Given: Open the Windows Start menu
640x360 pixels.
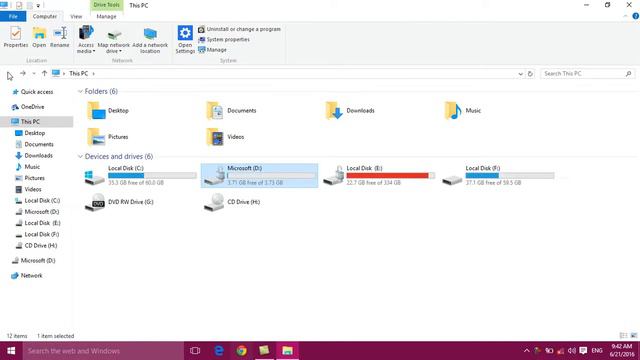Looking at the screenshot, I should click(x=11, y=351).
